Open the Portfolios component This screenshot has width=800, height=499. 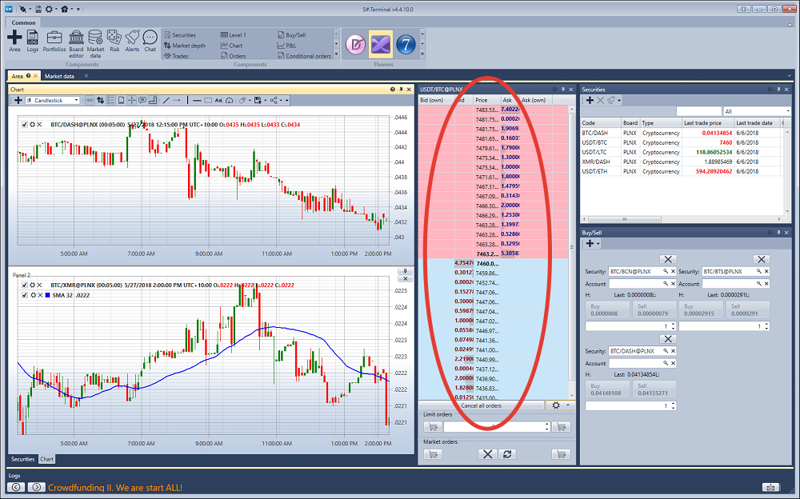pos(54,38)
